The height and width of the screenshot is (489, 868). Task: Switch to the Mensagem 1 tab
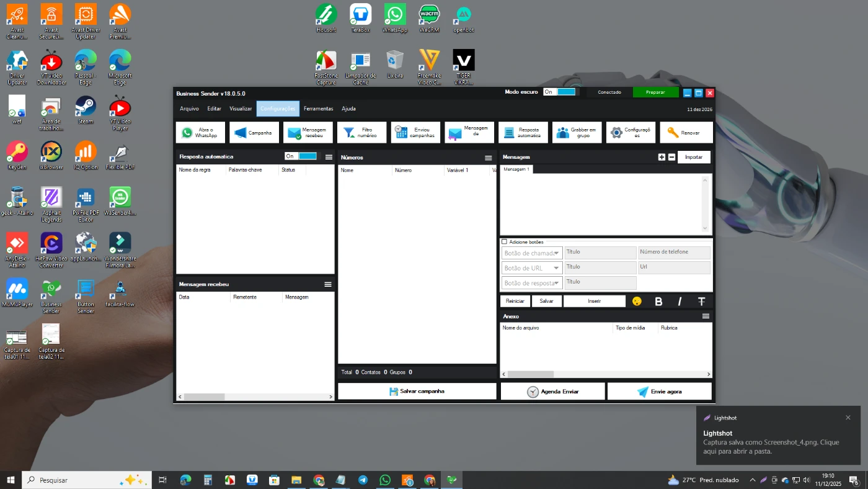[516, 169]
